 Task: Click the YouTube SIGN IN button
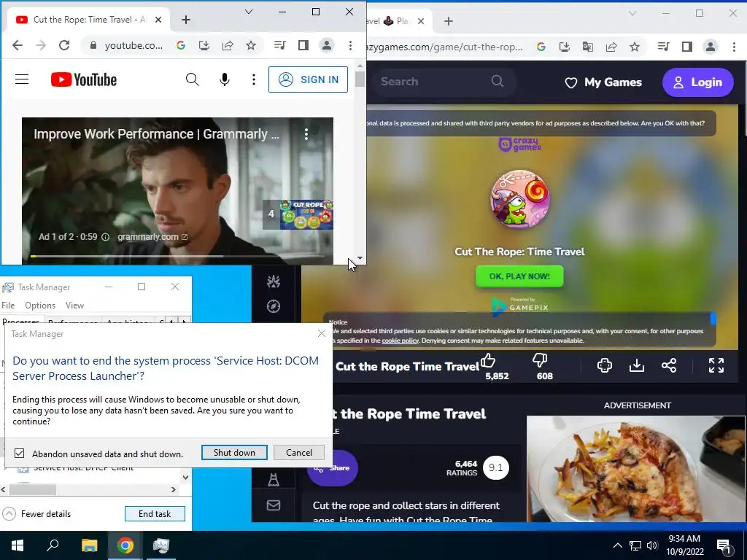[x=309, y=79]
